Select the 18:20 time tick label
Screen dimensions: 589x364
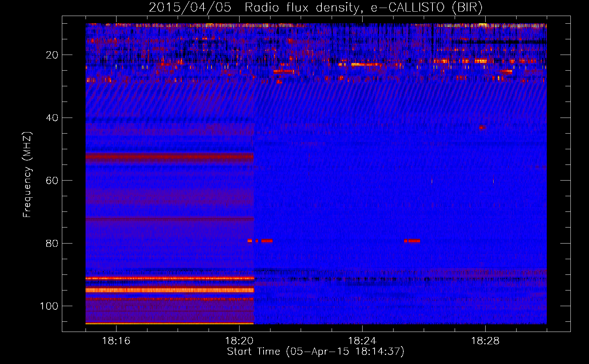click(239, 341)
